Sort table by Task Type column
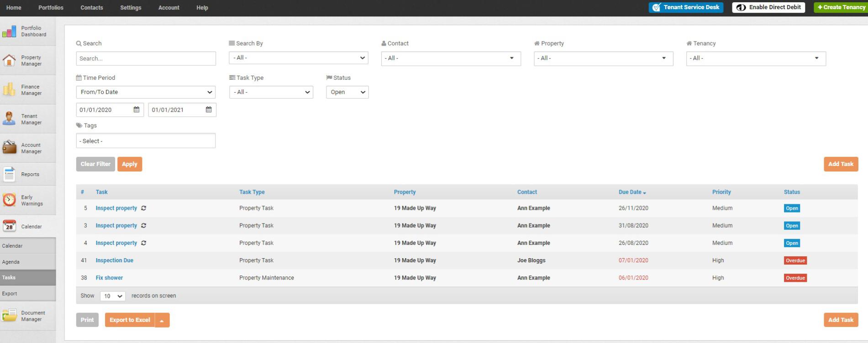This screenshot has height=343, width=868. coord(252,192)
